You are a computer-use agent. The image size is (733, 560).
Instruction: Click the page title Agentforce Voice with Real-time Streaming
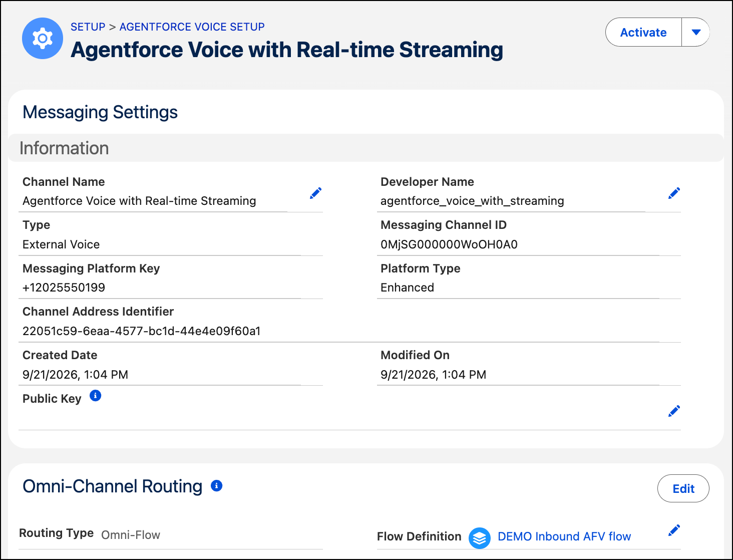(287, 50)
